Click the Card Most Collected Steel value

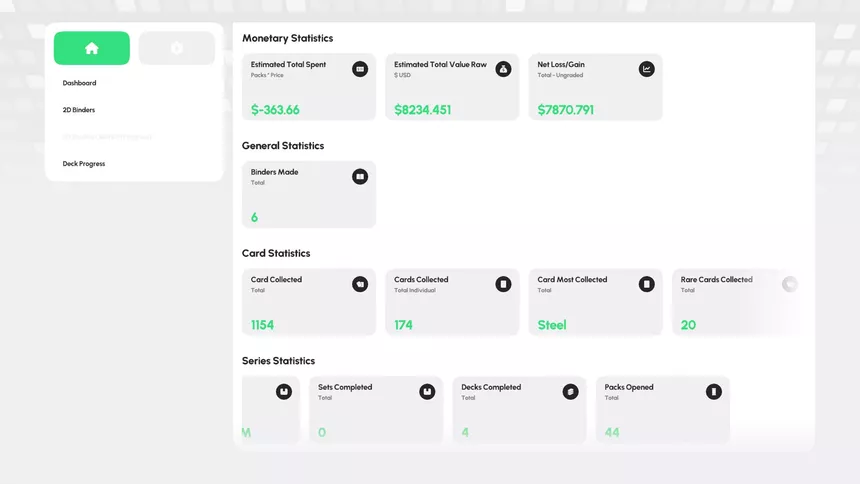pos(552,325)
